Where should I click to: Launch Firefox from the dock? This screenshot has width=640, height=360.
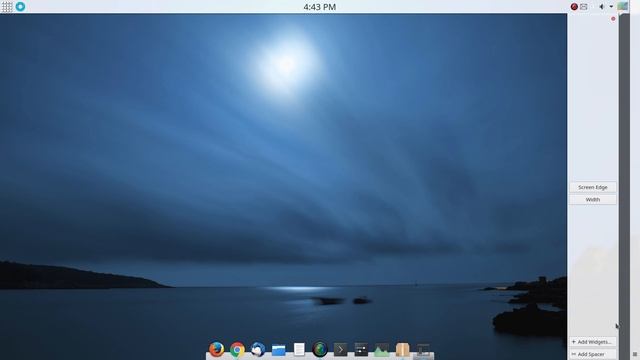click(216, 349)
